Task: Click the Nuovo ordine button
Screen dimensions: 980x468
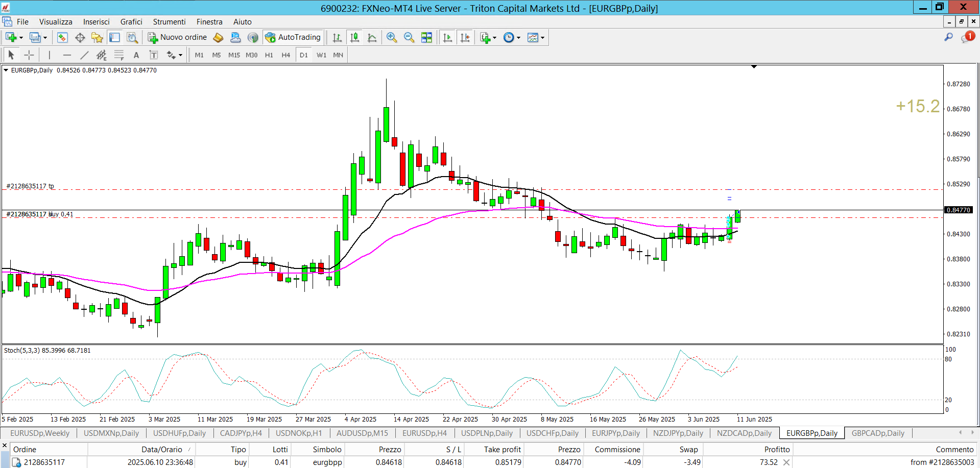Action: (178, 37)
